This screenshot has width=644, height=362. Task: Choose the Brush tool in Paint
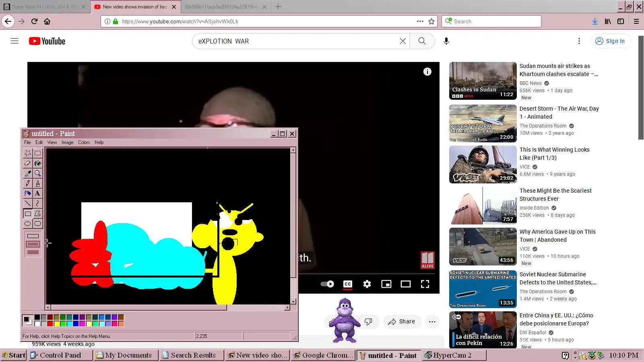(x=37, y=183)
